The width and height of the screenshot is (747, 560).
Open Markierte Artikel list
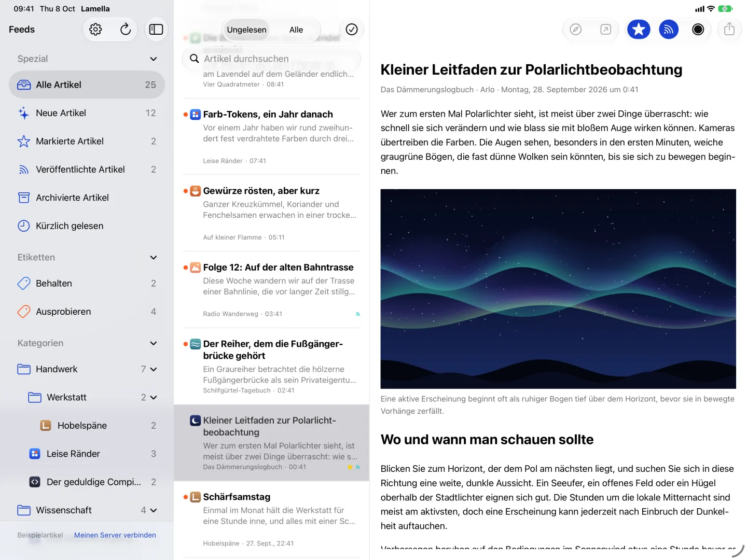point(87,141)
